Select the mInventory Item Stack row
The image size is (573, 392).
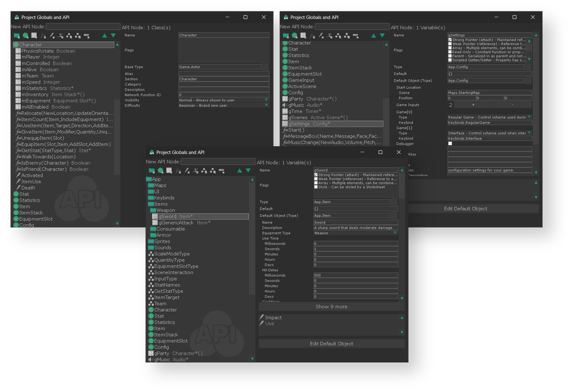point(50,95)
